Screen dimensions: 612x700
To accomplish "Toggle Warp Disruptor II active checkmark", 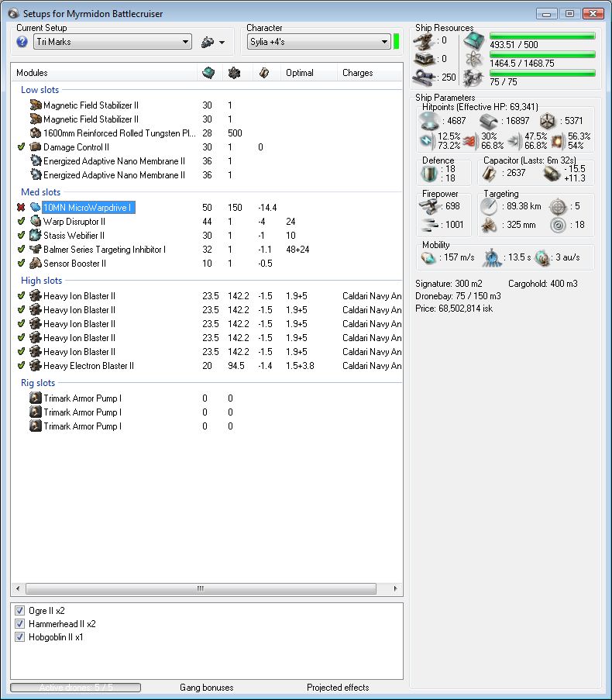I will pos(21,221).
